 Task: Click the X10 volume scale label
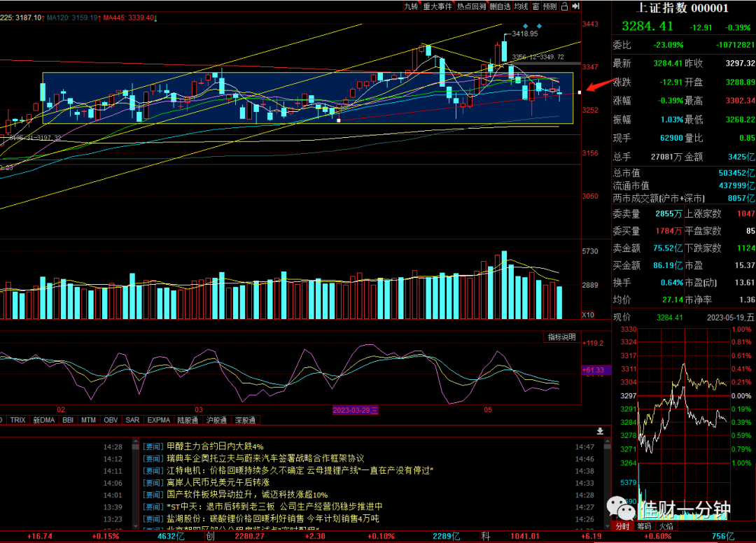(588, 315)
